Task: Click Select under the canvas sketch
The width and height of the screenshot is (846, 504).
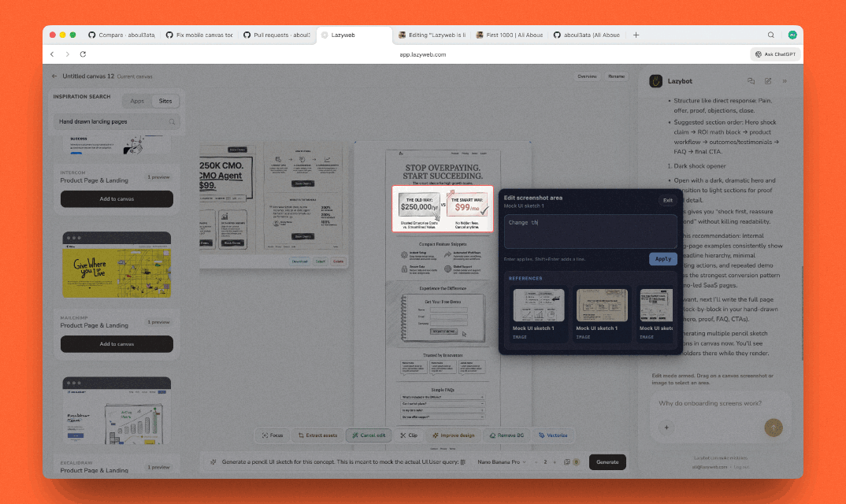Action: [x=320, y=261]
